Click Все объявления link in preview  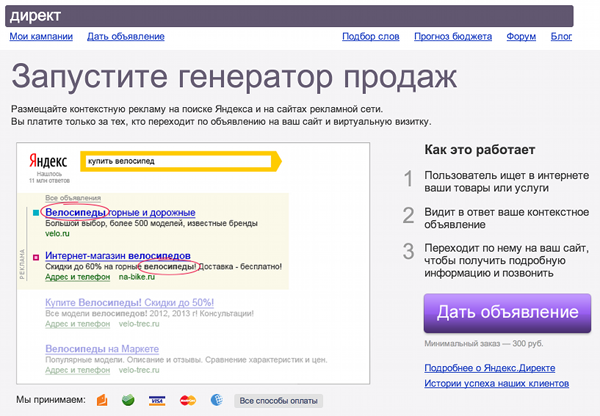click(x=73, y=198)
